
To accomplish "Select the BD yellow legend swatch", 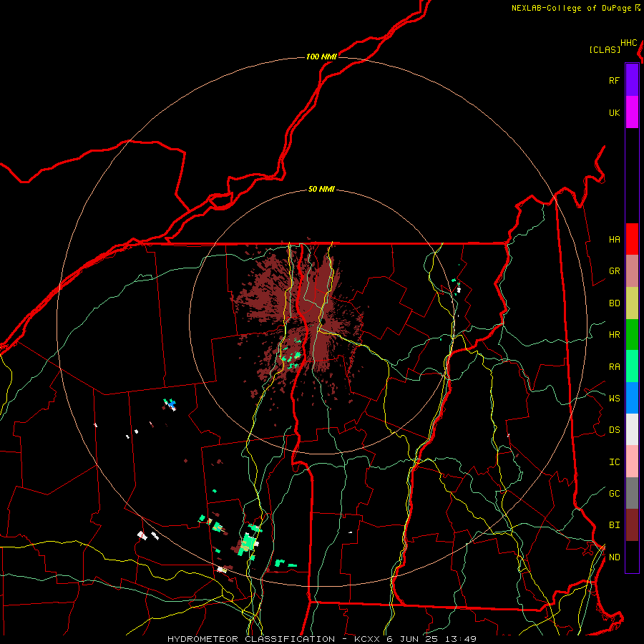I will [632, 303].
